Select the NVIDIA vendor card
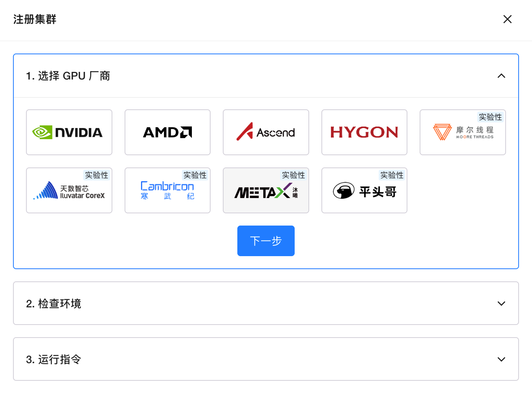Screen dimensions: 532x393 [x=69, y=132]
